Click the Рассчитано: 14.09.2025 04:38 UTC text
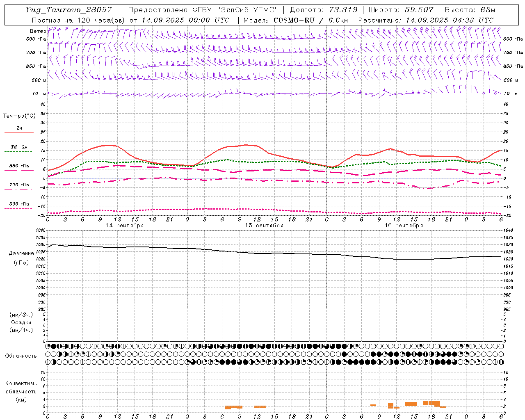The width and height of the screenshot is (525, 420). [x=425, y=20]
